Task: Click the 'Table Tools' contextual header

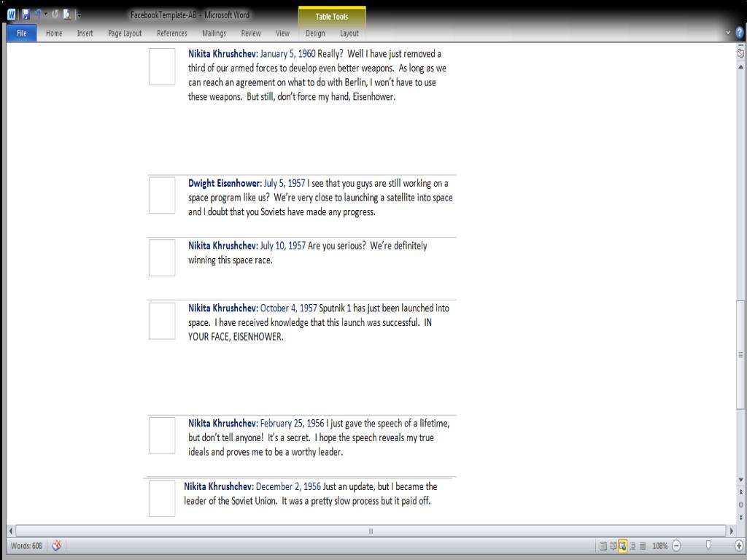Action: click(x=332, y=17)
